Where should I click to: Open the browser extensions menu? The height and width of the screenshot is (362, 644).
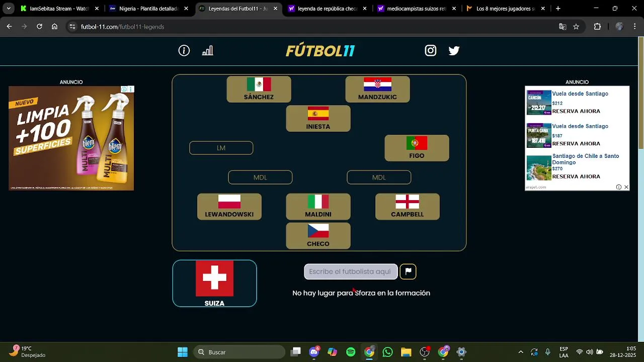pyautogui.click(x=597, y=27)
